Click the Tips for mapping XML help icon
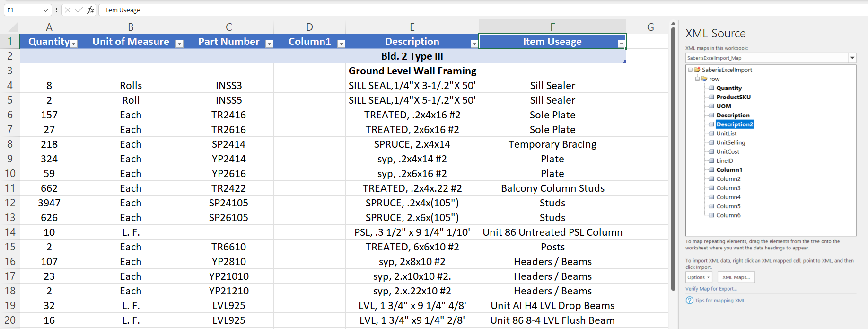868x329 pixels. [690, 301]
